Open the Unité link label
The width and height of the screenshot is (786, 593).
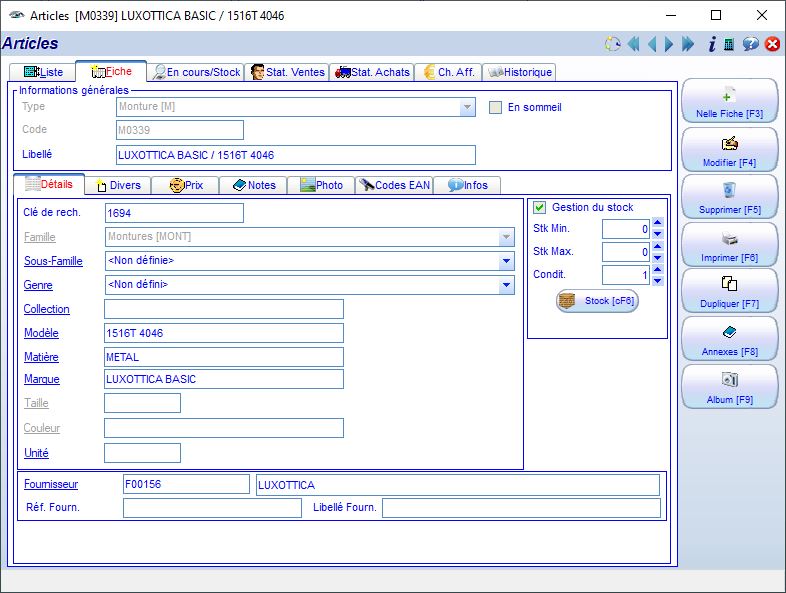37,453
